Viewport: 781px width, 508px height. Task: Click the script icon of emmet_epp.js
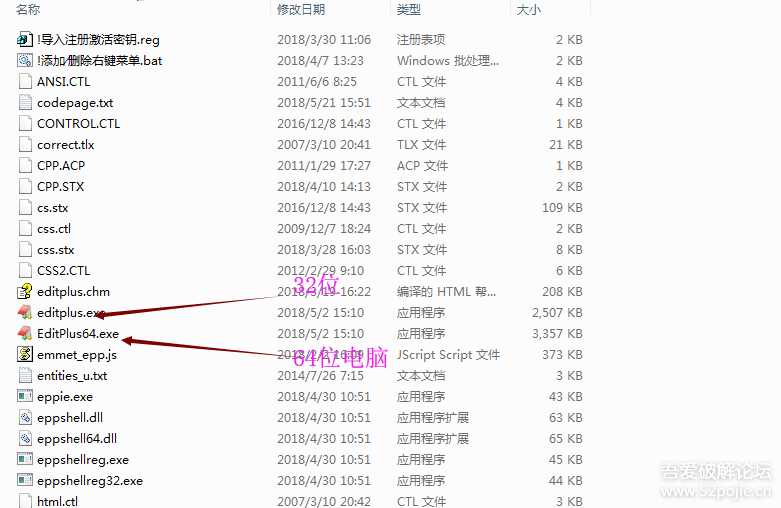pos(25,354)
